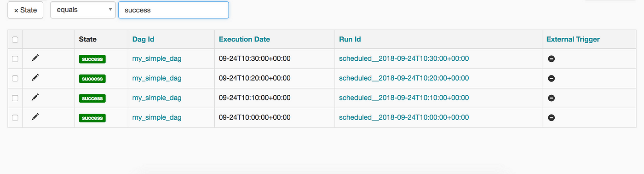Focus the filter value field containing 'success'
The width and height of the screenshot is (644, 174).
(173, 10)
